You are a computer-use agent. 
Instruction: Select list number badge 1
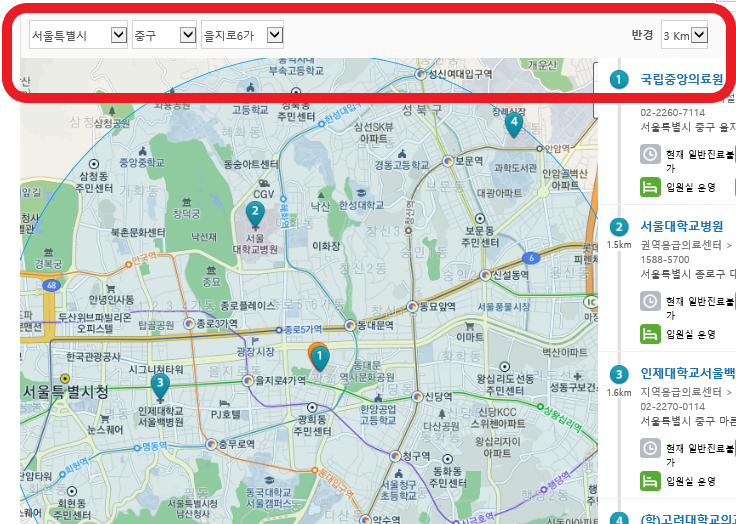(619, 80)
